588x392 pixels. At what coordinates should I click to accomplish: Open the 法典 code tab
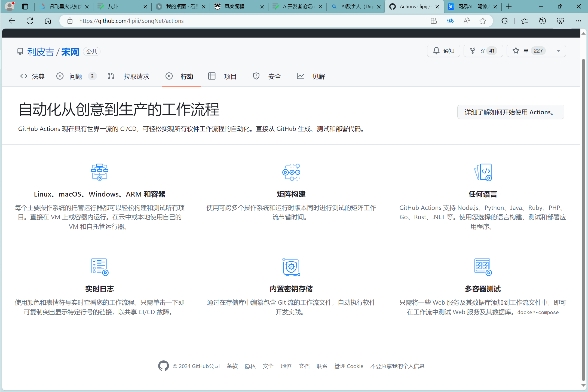(x=32, y=76)
